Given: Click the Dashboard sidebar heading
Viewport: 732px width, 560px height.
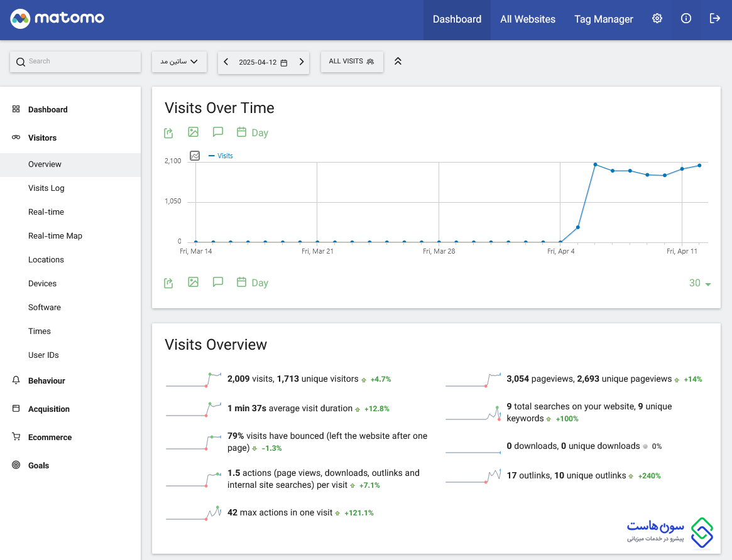Looking at the screenshot, I should click(48, 110).
